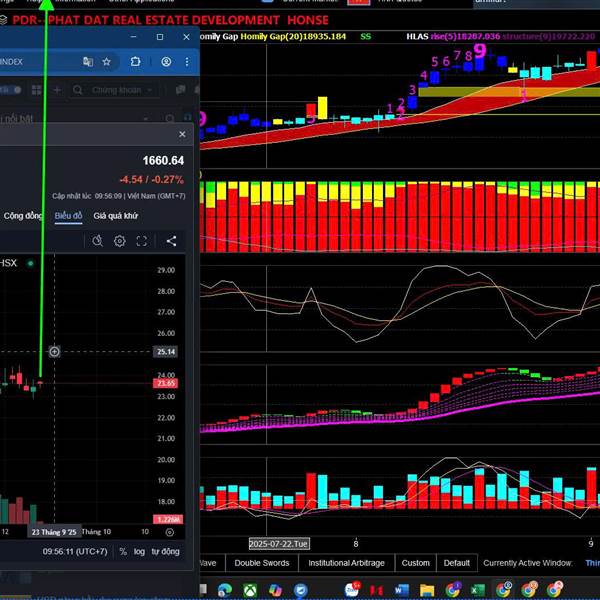The image size is (600, 600).
Task: Click the Currently Active Window label
Action: (528, 563)
